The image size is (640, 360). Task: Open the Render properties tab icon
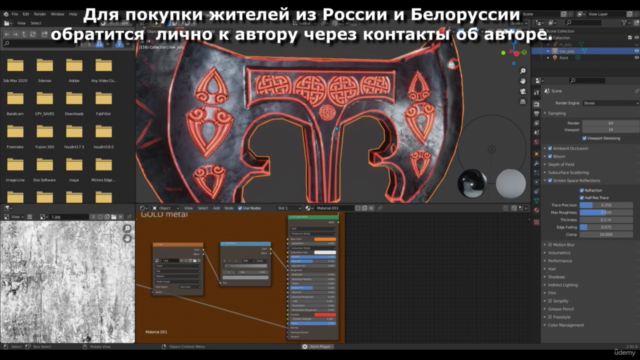(536, 104)
